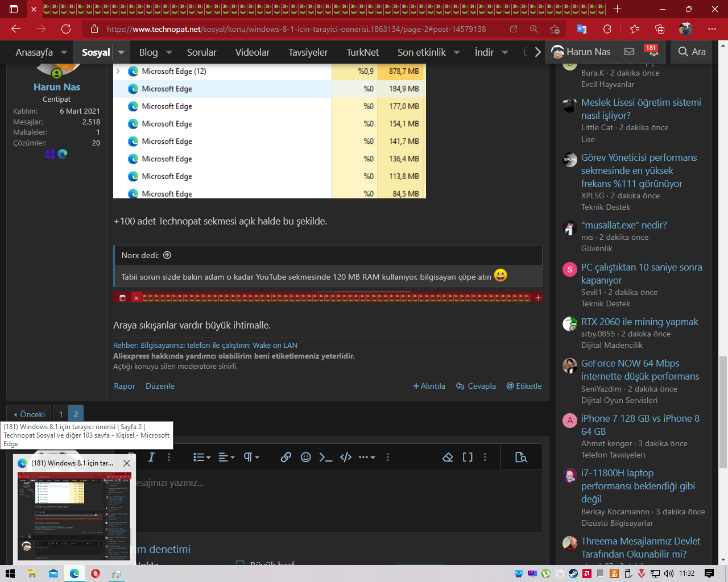728x582 pixels.
Task: Expand the Blog menu arrow
Action: [x=169, y=52]
